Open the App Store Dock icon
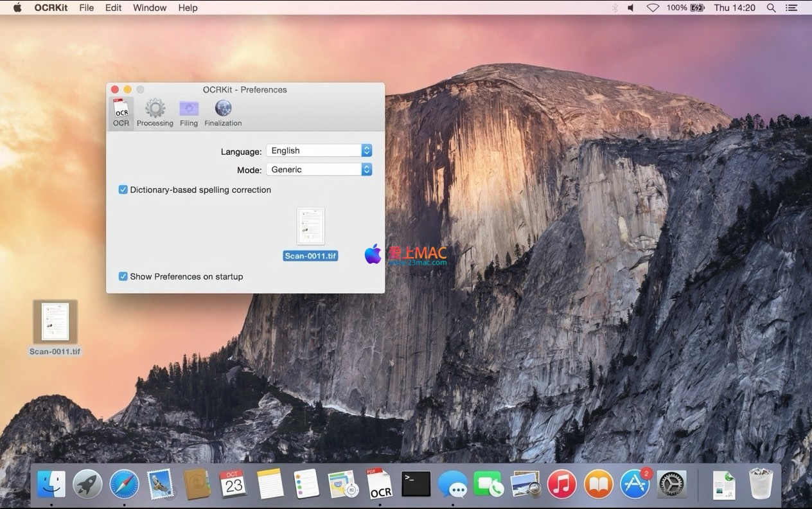Screen dimensions: 812x509 point(635,484)
